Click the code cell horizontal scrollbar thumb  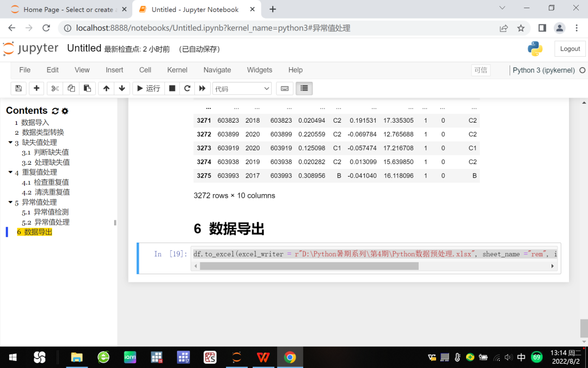pos(309,266)
